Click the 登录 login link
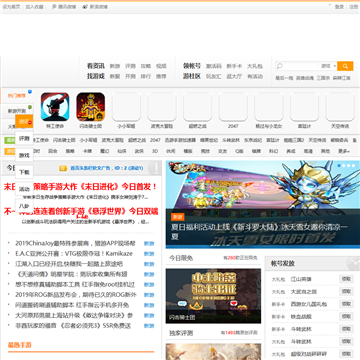Image resolution: width=360 pixels, height=360 pixels. click(x=339, y=7)
